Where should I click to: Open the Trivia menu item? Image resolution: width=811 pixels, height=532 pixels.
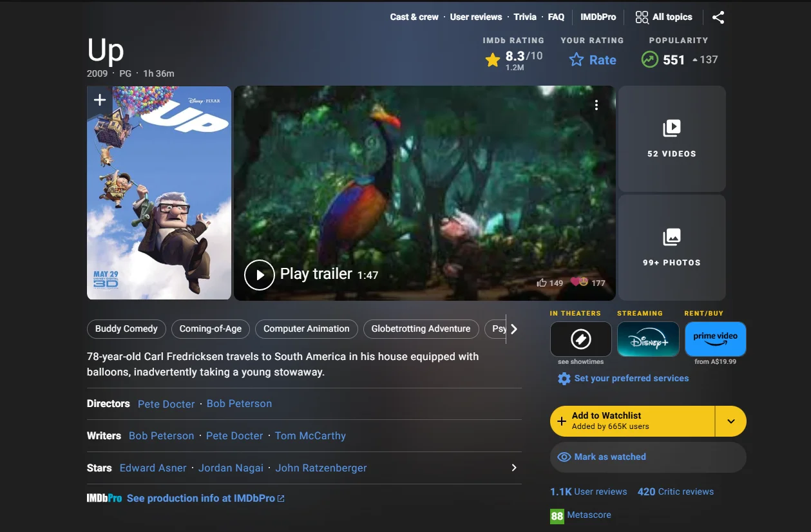[x=525, y=17]
